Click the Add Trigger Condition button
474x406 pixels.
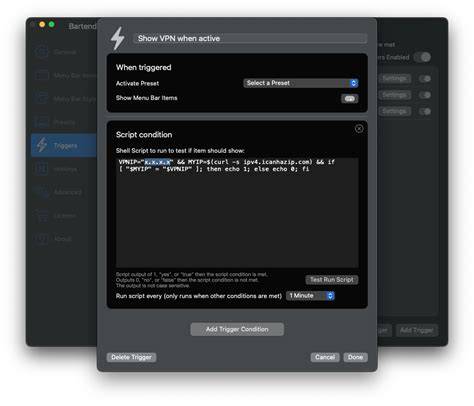click(x=237, y=329)
